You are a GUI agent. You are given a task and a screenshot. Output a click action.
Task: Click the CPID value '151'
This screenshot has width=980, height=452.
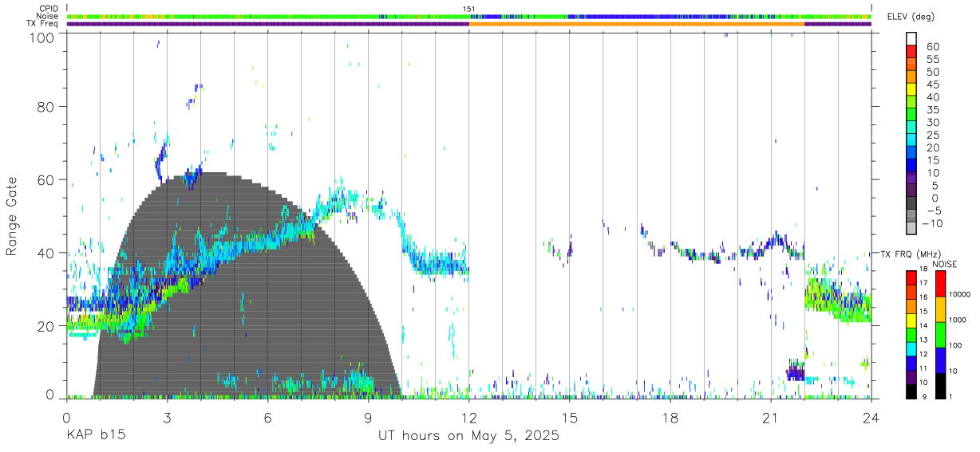click(x=469, y=9)
